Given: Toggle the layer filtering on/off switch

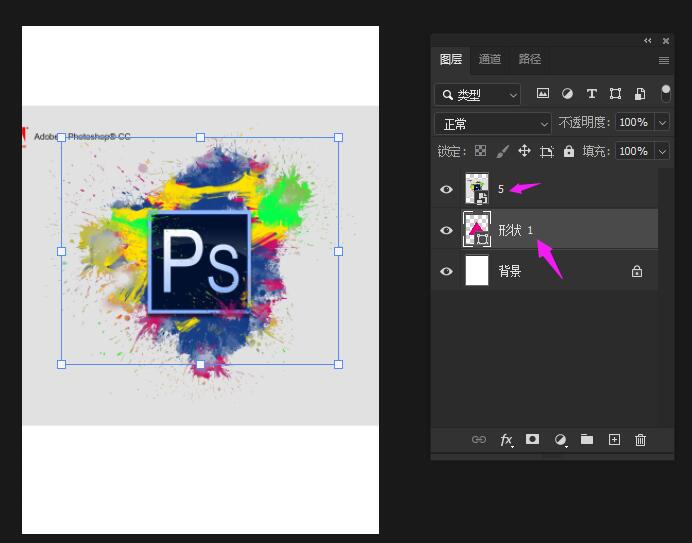Looking at the screenshot, I should (666, 94).
